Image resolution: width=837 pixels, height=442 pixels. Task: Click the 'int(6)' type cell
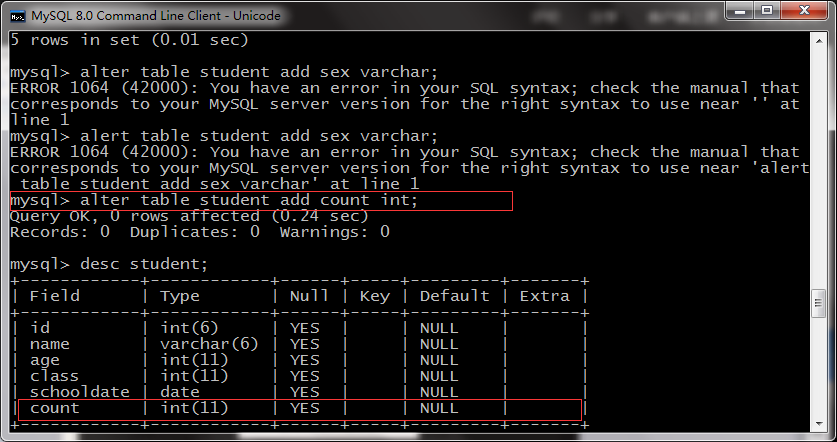[189, 328]
